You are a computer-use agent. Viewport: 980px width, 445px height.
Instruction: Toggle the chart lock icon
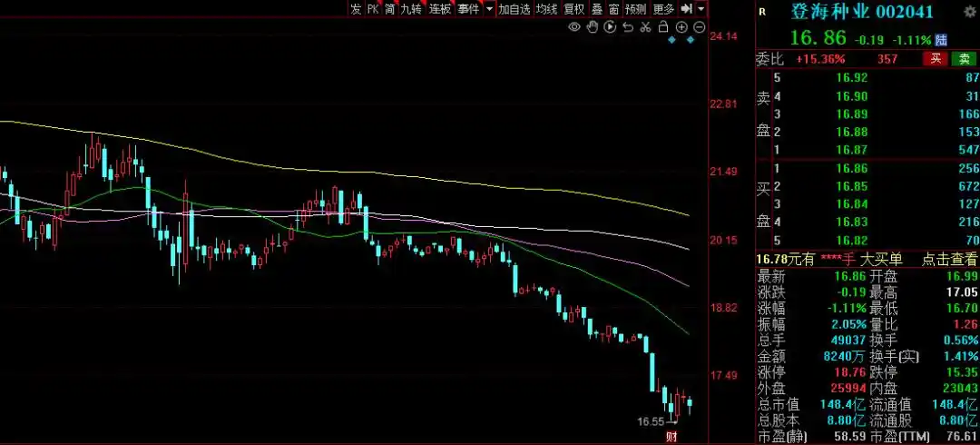click(x=663, y=27)
